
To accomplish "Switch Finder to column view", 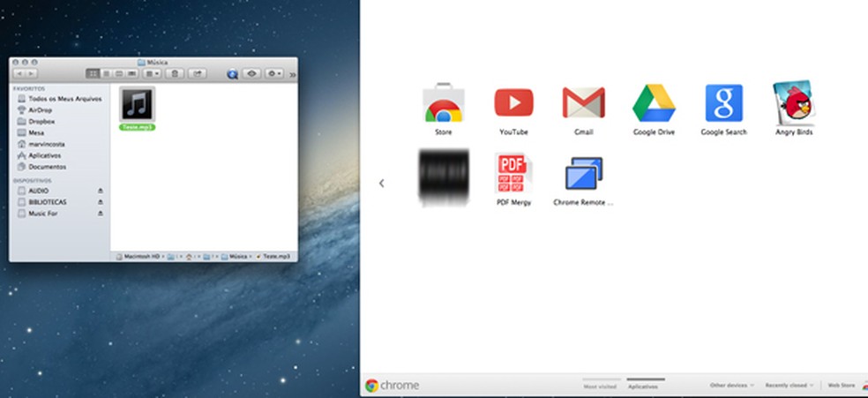I will coord(118,73).
